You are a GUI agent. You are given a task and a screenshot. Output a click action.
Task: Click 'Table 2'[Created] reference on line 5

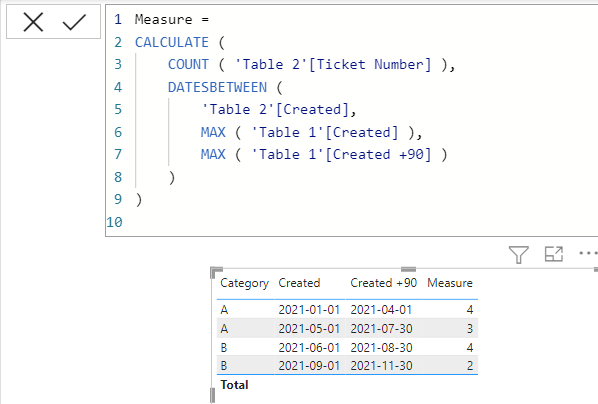(275, 109)
